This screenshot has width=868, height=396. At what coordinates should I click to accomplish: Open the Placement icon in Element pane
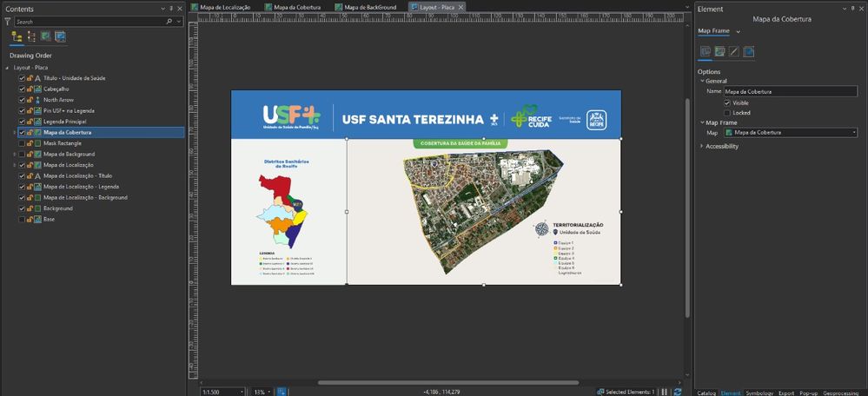pos(748,52)
